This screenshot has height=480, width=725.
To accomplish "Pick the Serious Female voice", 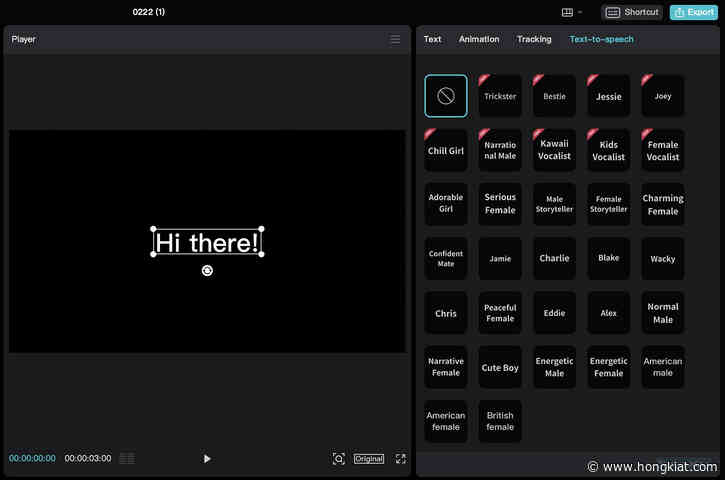I will (x=500, y=203).
